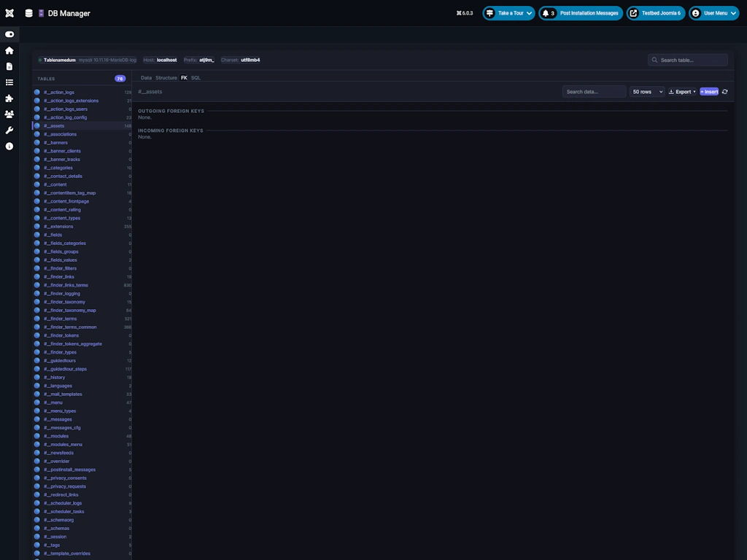
Task: Select the #__finder_tokens_aggregate table
Action: click(82, 344)
